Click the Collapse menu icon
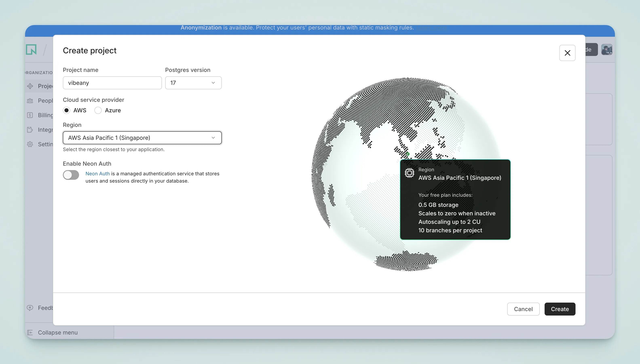The image size is (640, 364). pos(30,332)
